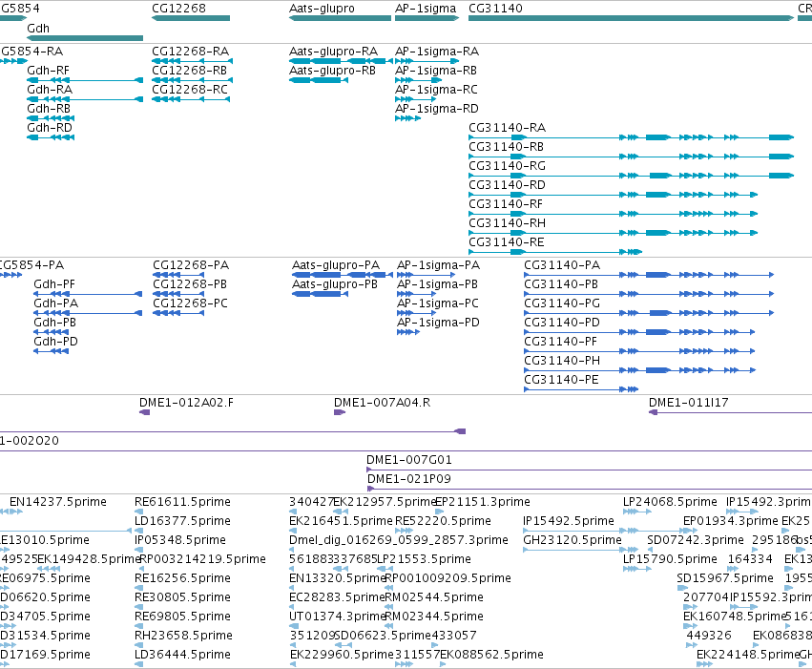Click the Gdh gene label
The image size is (812, 669).
tap(38, 29)
